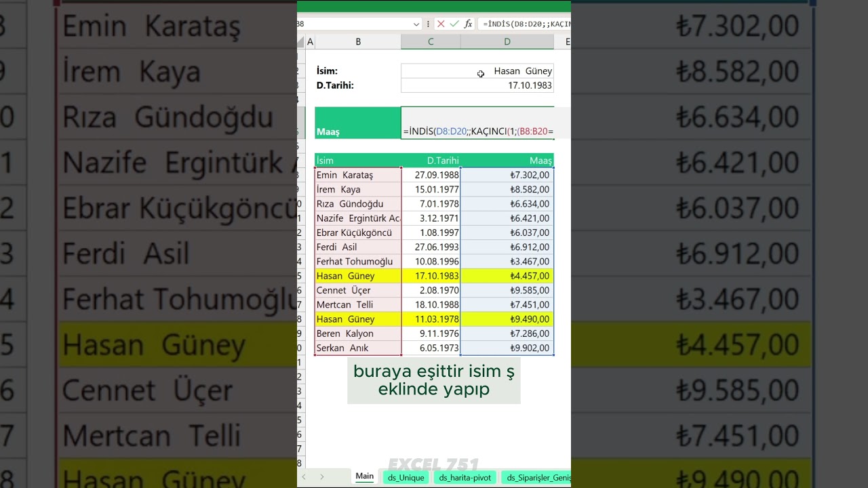Expand the Name Box dropdown arrow
The height and width of the screenshot is (488, 868).
[x=416, y=24]
